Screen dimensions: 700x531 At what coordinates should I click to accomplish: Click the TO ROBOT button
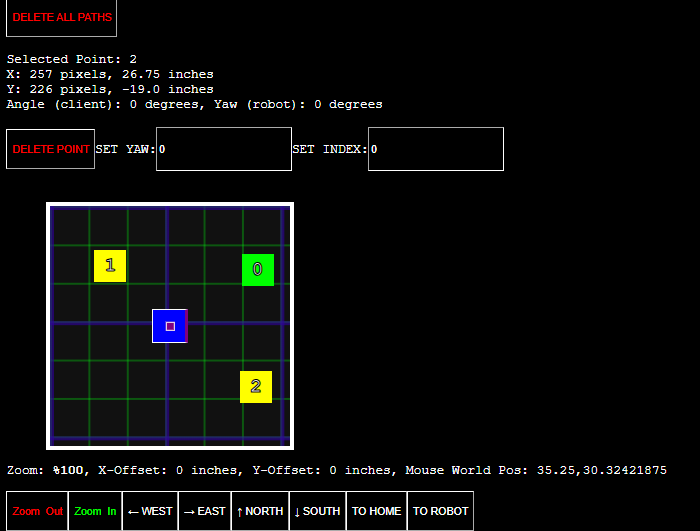point(441,511)
